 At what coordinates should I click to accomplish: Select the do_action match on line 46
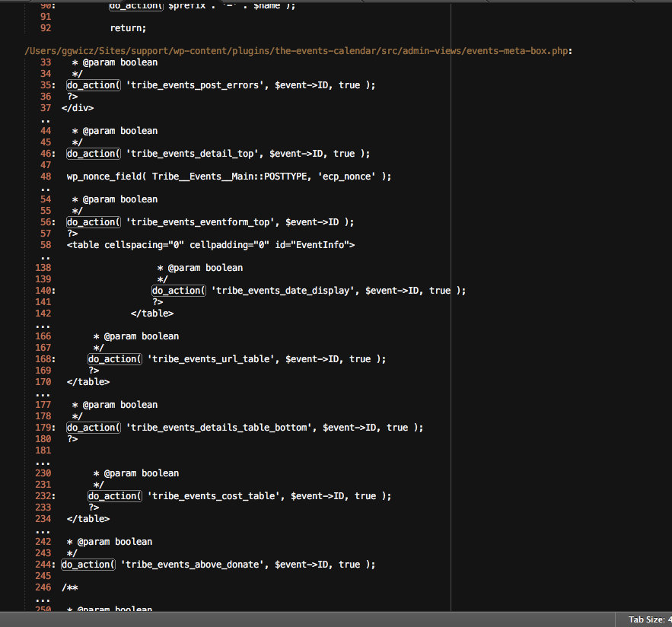pos(93,154)
